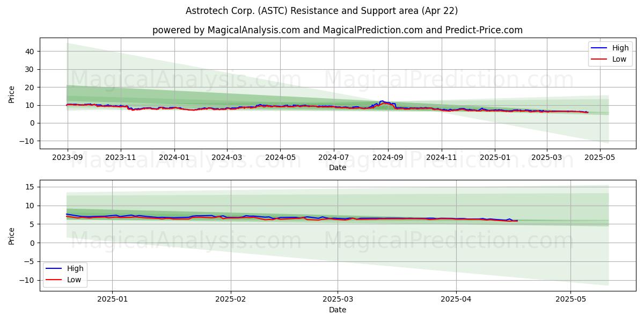This screenshot has height=322, width=644.
Task: Click 'Low' in the top chart legend
Action: (x=619, y=59)
